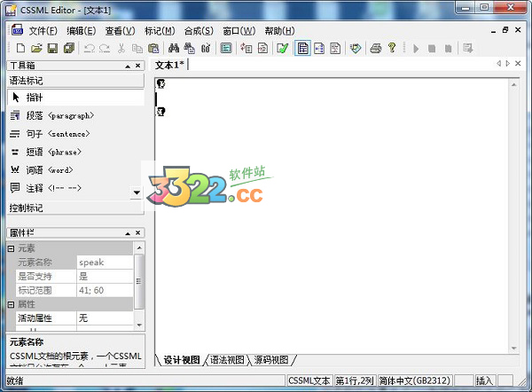Image resolution: width=532 pixels, height=392 pixels.
Task: Open the 查看(V) menu
Action: (x=120, y=31)
